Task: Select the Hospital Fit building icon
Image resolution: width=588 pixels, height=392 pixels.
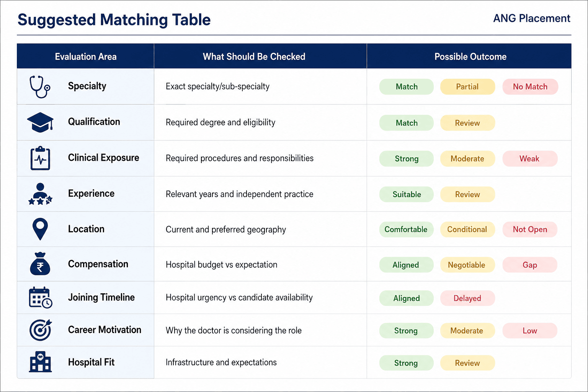Action: 41,362
